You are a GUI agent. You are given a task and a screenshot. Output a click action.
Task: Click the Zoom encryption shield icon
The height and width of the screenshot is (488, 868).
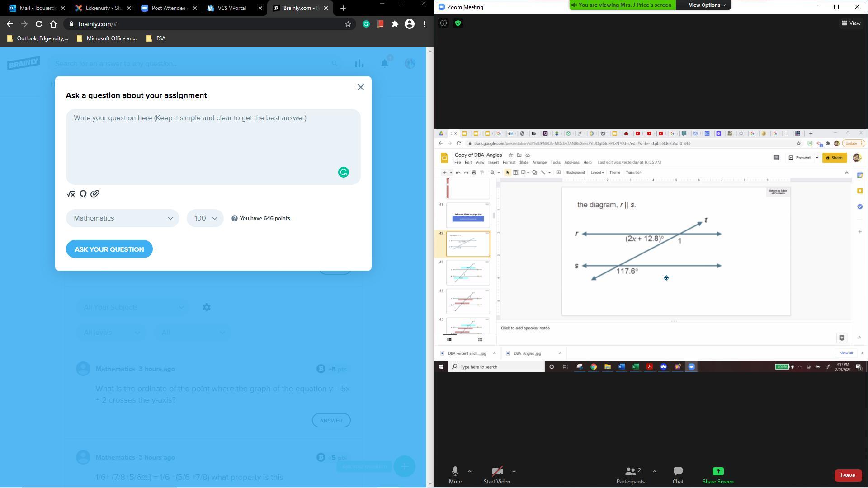458,23
